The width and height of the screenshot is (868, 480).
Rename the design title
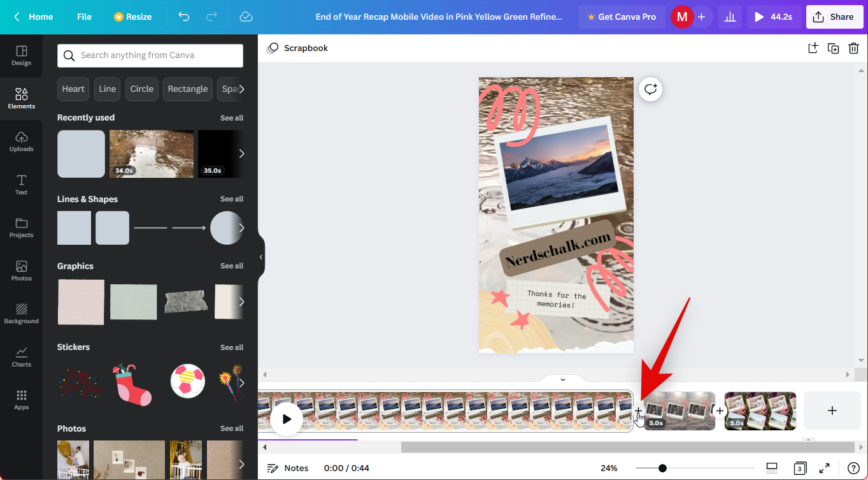(x=439, y=17)
